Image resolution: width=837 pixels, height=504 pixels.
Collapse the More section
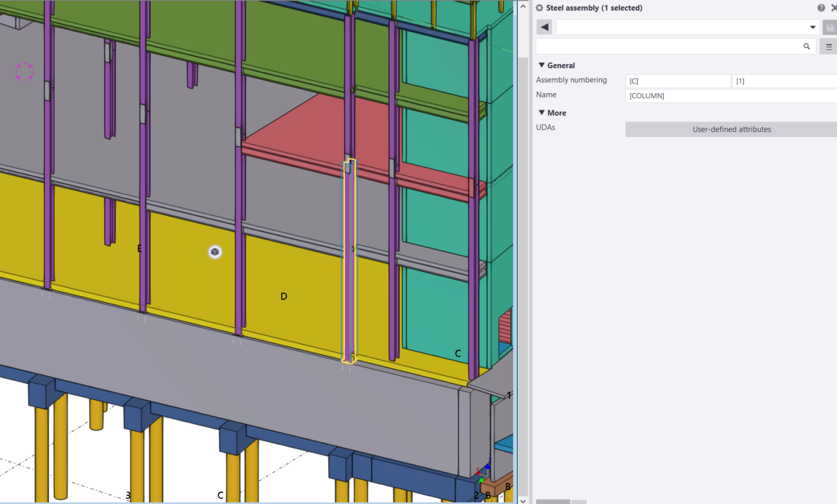(x=541, y=112)
